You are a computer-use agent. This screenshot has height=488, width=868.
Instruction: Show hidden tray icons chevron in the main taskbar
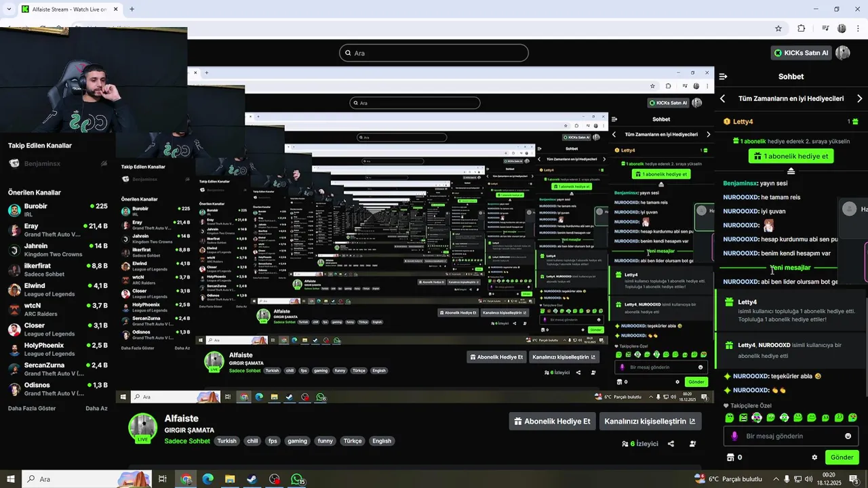776,479
